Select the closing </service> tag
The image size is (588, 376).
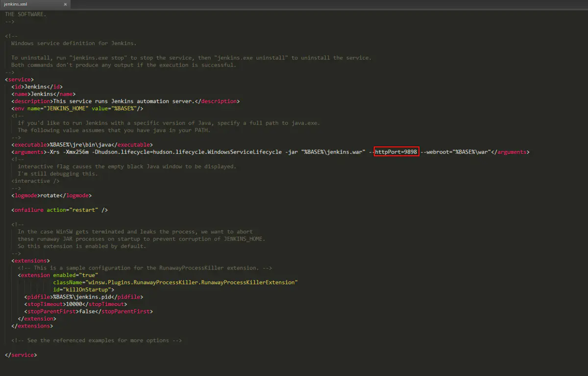click(20, 354)
